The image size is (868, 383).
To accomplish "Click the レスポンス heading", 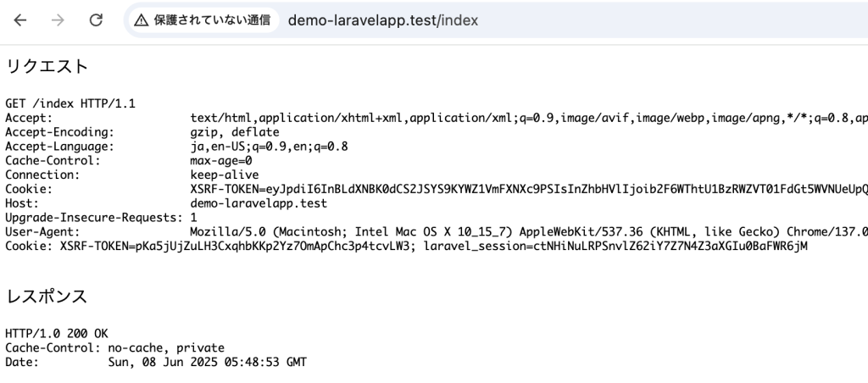I will point(47,297).
